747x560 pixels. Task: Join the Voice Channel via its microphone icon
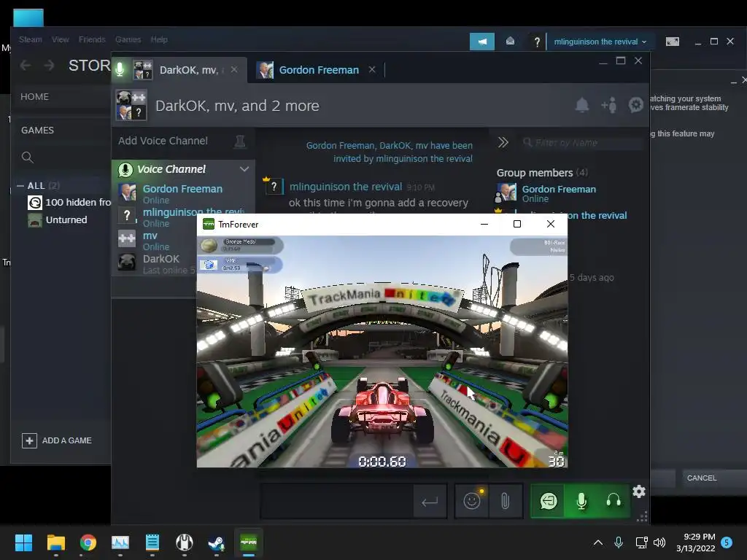click(125, 169)
